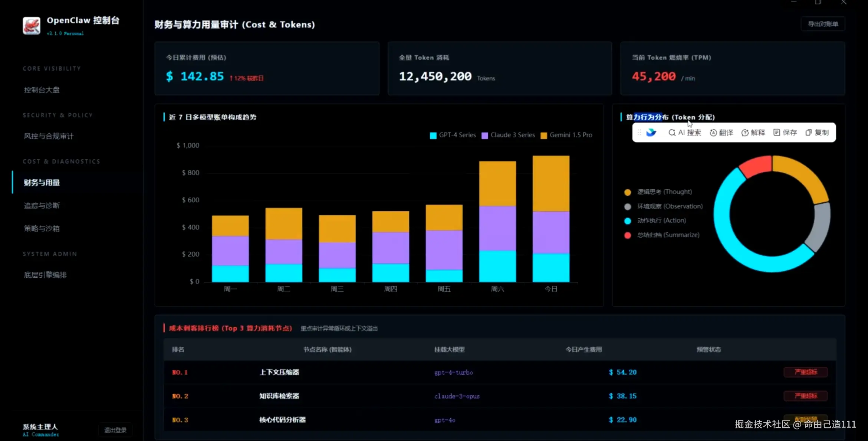Go to 追踪与诊断 sidebar page

click(42, 206)
